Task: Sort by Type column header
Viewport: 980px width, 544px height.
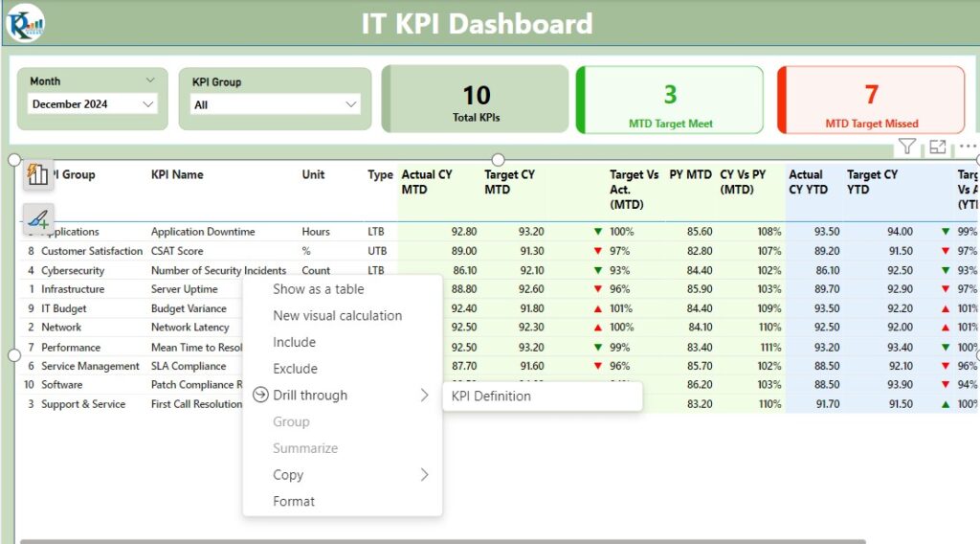Action: (x=380, y=174)
